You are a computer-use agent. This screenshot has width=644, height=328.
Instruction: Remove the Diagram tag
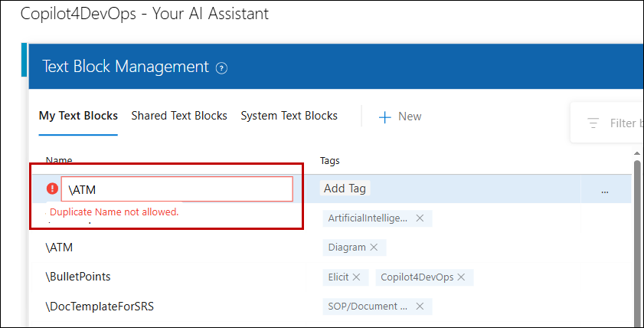[374, 248]
